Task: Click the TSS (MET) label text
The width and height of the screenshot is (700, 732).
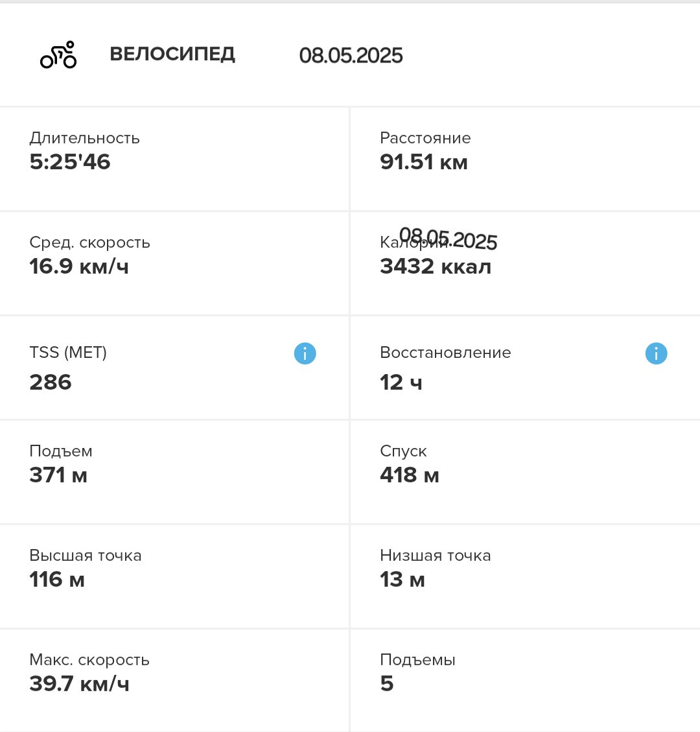Action: [68, 353]
